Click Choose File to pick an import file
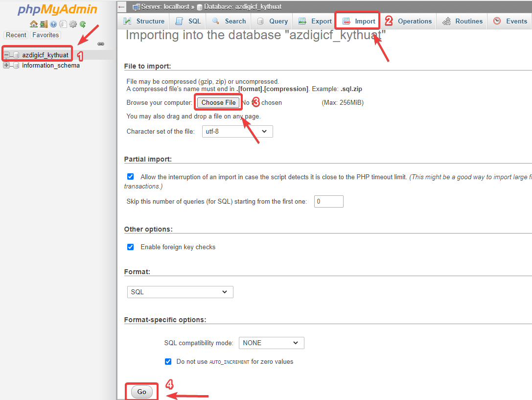 pos(218,102)
